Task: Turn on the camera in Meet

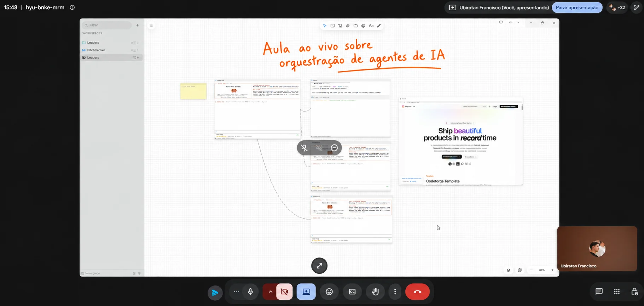Action: tap(284, 292)
